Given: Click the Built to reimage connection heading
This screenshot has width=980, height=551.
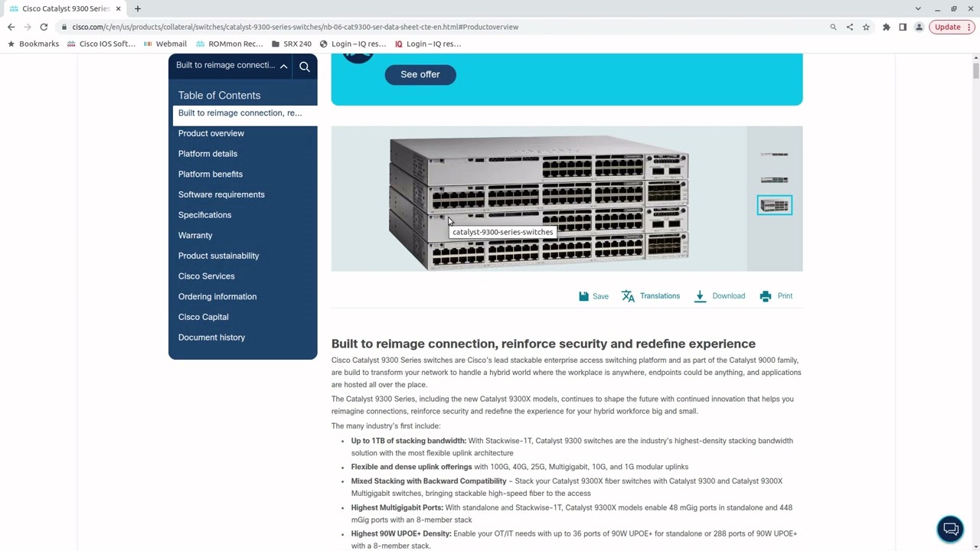Looking at the screenshot, I should [x=544, y=344].
